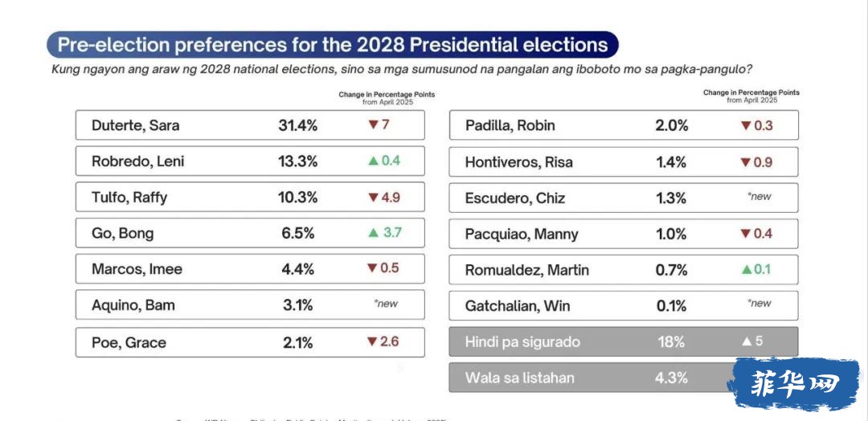Click the green up arrow in Go, Bong row
This screenshot has width=868, height=421.
(373, 233)
